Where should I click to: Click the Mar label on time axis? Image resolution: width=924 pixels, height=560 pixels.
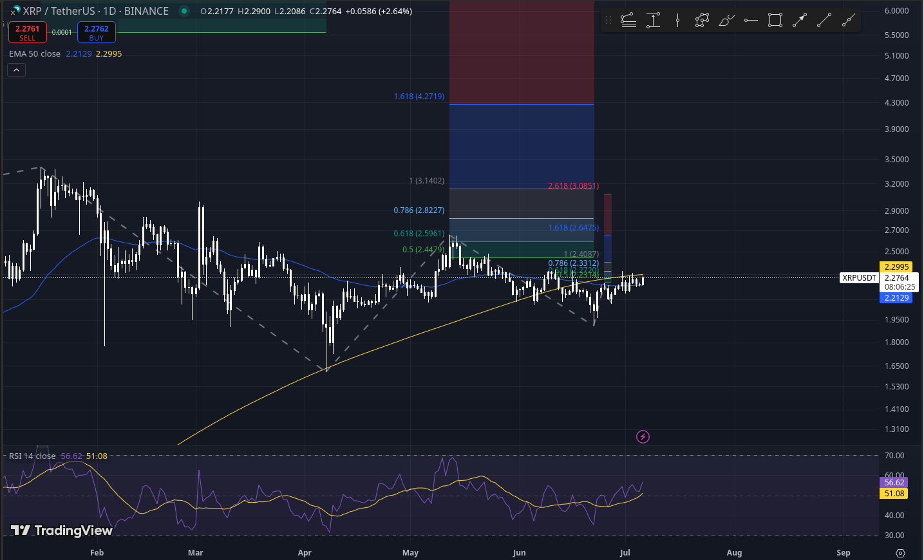point(196,553)
